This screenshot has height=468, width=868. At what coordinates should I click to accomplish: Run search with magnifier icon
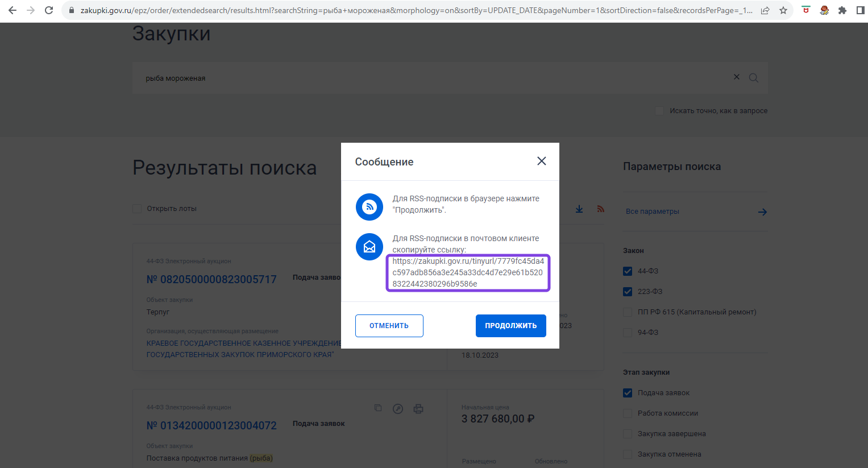click(x=754, y=78)
